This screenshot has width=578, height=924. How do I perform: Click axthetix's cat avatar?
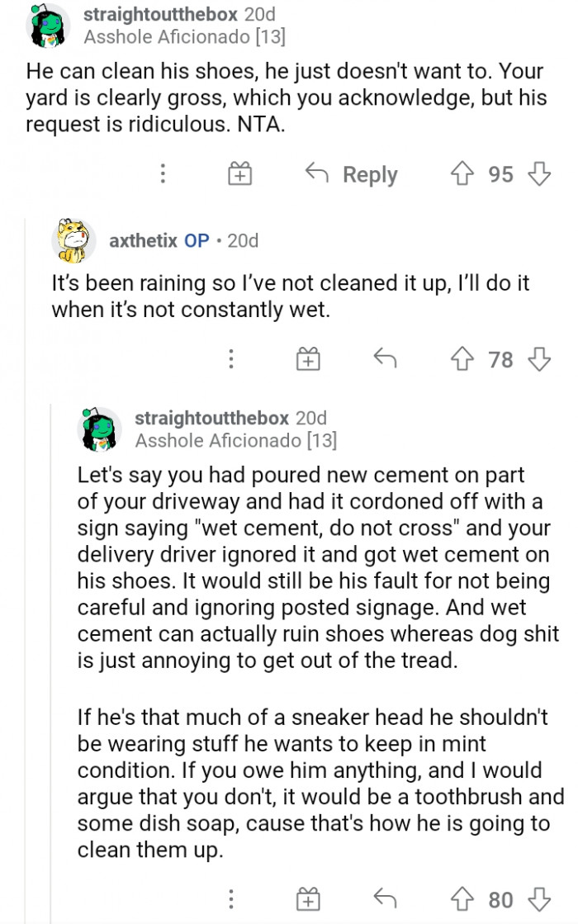click(73, 240)
